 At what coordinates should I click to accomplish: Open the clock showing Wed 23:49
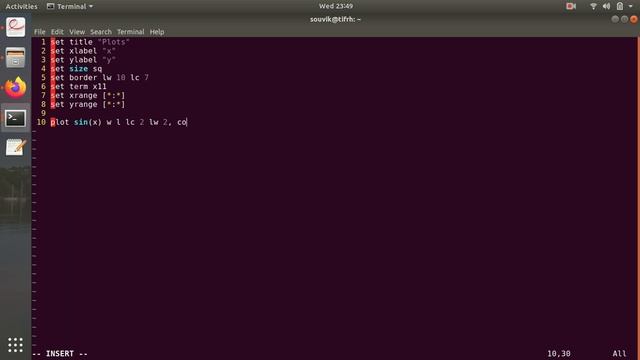(336, 6)
